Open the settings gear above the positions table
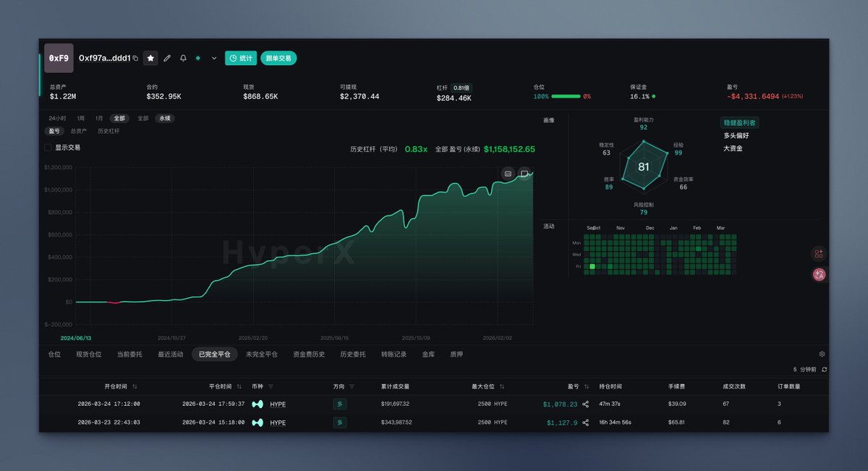868x471 pixels. coord(821,354)
